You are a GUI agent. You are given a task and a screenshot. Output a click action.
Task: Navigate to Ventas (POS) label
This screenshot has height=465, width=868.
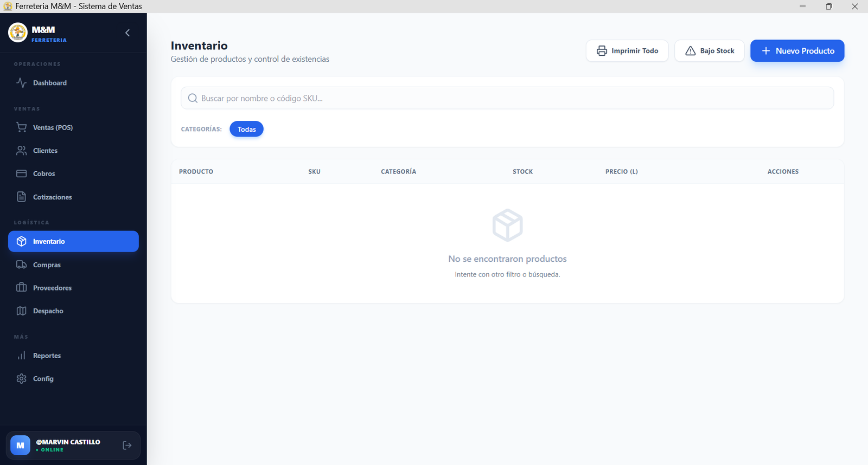point(53,127)
